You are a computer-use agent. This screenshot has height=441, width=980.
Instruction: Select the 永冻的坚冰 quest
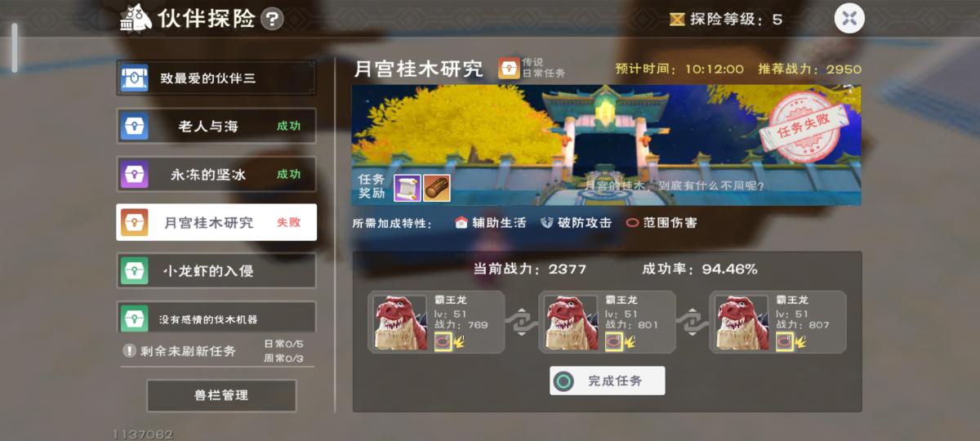pyautogui.click(x=216, y=174)
